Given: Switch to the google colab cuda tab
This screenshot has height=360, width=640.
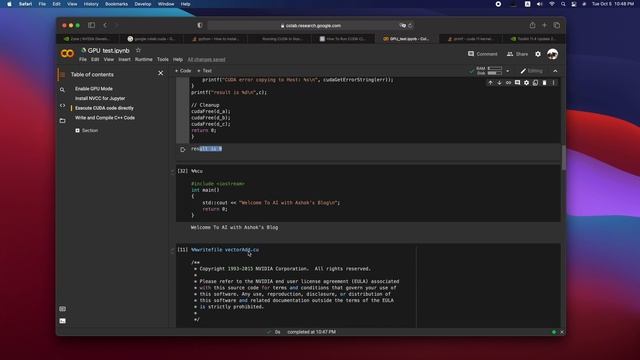Looking at the screenshot, I should click(x=151, y=39).
